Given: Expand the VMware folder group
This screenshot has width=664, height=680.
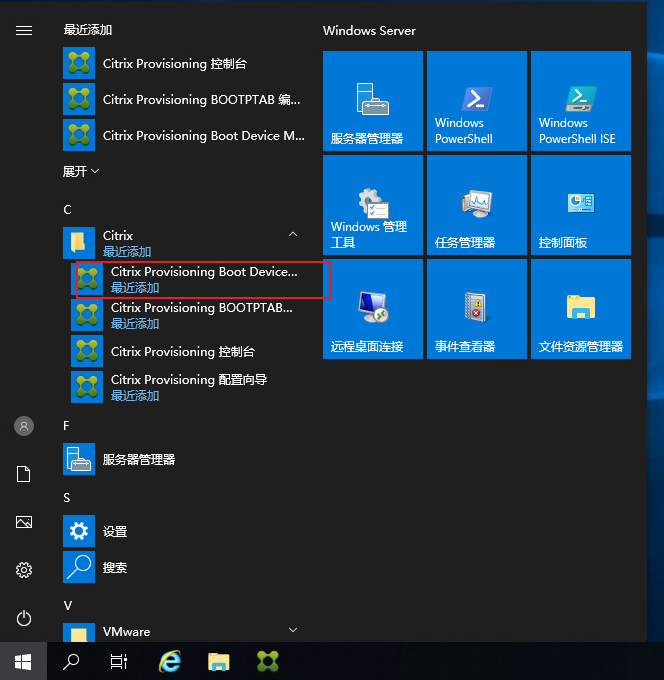Looking at the screenshot, I should pyautogui.click(x=292, y=631).
